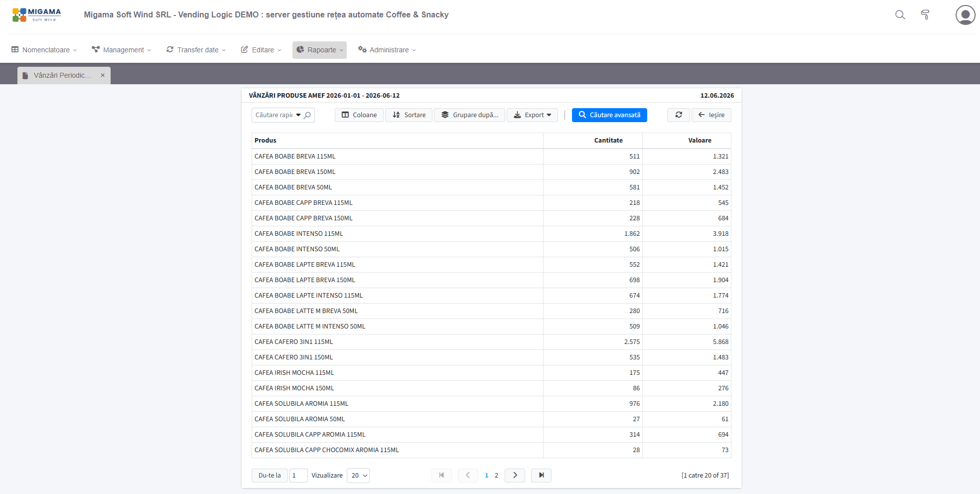Open the Grupare după options
Screen dimensions: 980x494
pos(470,115)
